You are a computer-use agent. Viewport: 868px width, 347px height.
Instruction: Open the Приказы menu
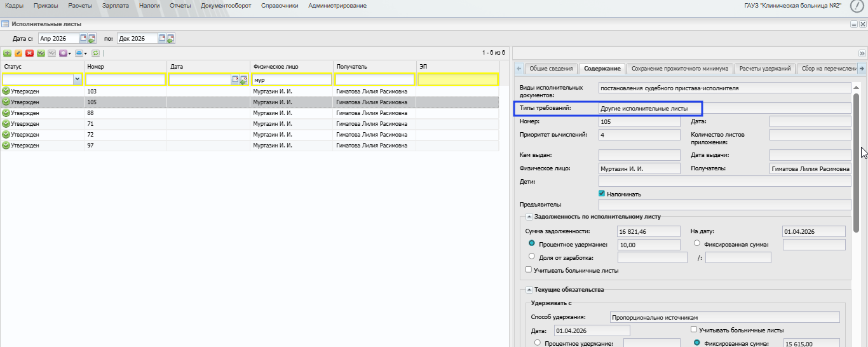click(46, 6)
